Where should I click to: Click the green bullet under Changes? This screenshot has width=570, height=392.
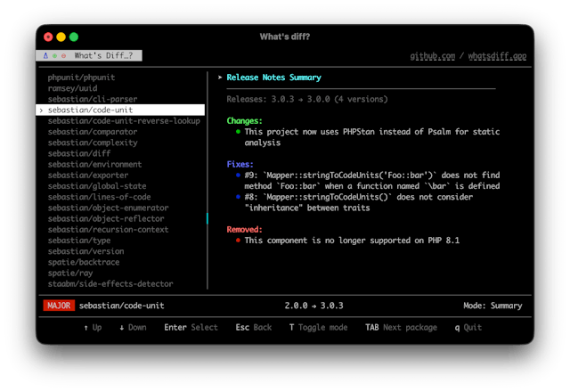[x=238, y=131]
